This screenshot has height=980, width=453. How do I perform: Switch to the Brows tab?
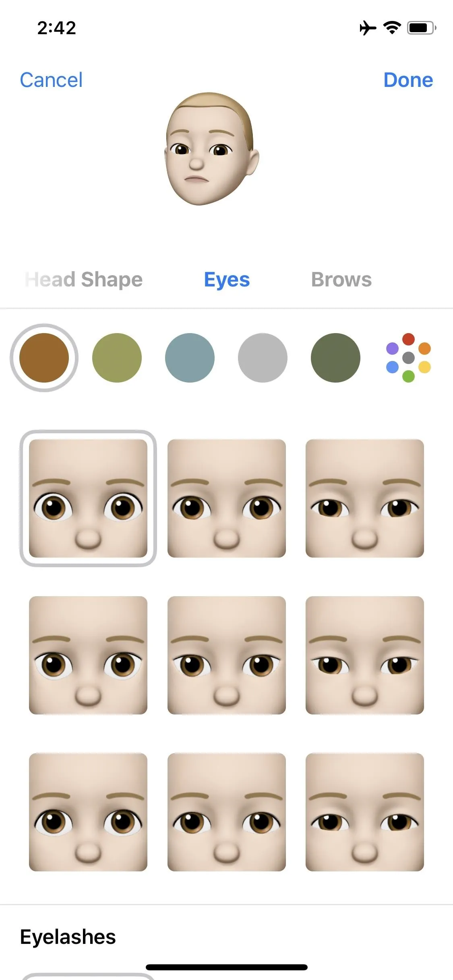click(x=341, y=280)
